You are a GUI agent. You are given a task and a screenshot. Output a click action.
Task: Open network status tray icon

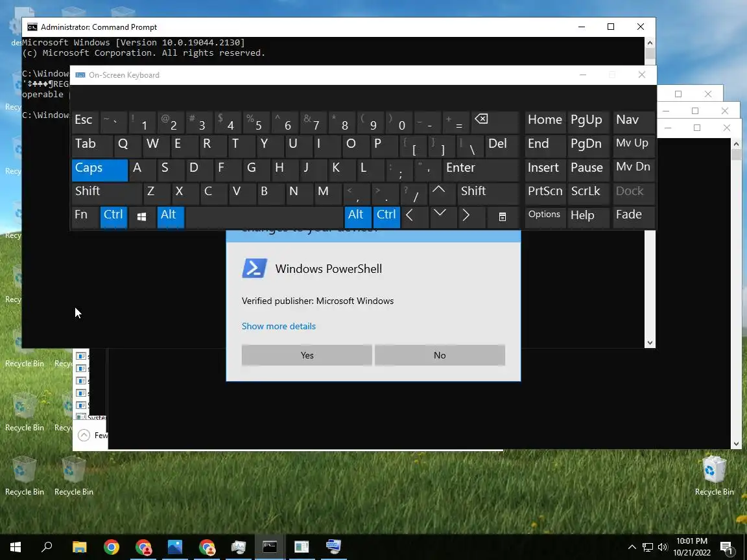647,547
